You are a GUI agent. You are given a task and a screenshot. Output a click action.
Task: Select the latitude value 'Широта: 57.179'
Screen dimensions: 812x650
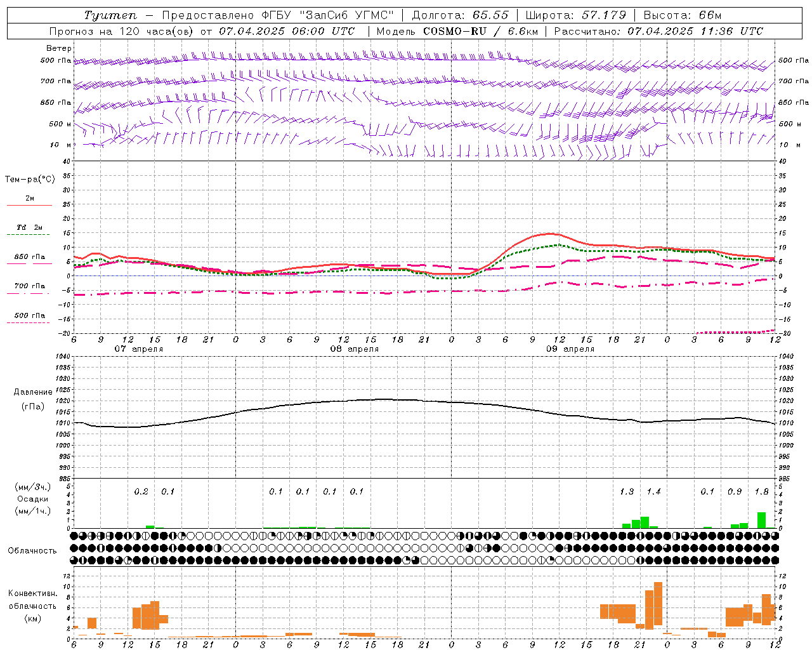576,15
